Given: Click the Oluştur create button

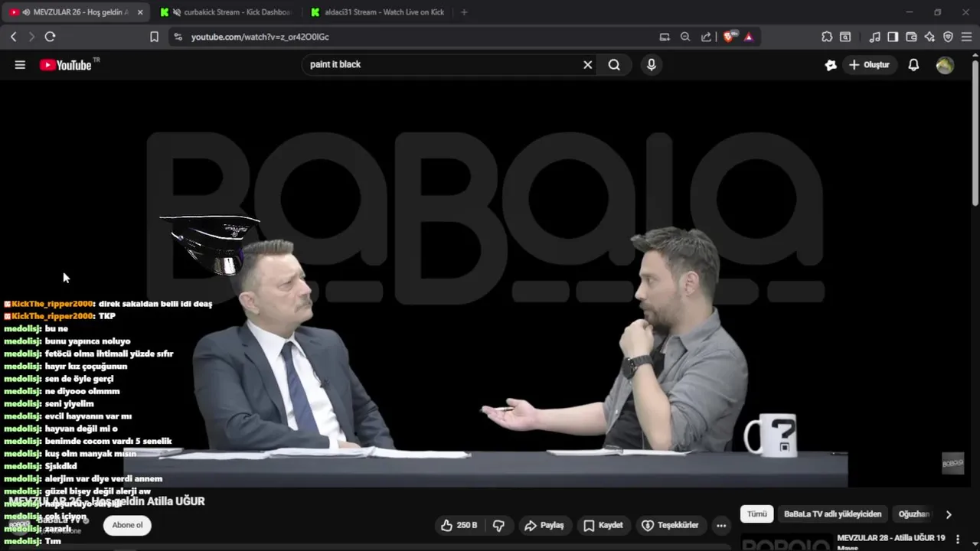Looking at the screenshot, I should (869, 65).
